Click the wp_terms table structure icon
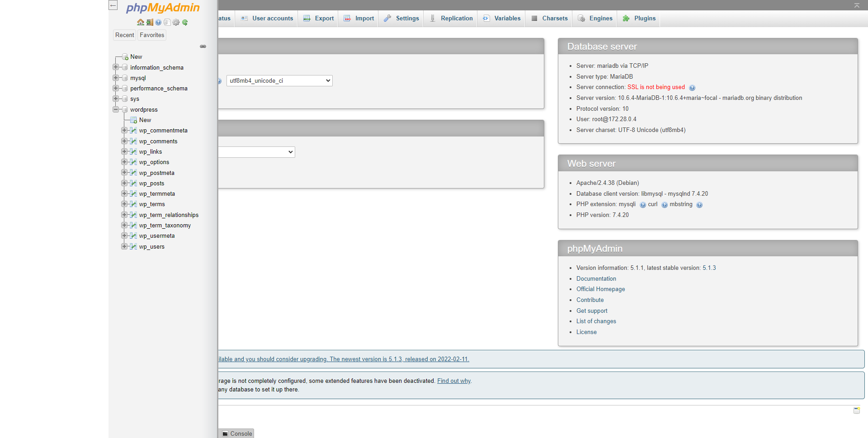The image size is (868, 438). (x=133, y=204)
